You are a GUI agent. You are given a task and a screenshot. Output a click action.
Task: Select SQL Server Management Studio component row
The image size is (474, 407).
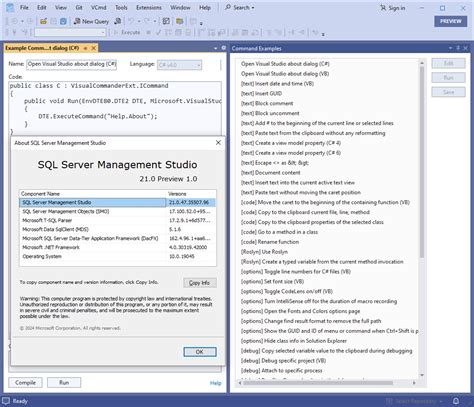click(x=117, y=202)
